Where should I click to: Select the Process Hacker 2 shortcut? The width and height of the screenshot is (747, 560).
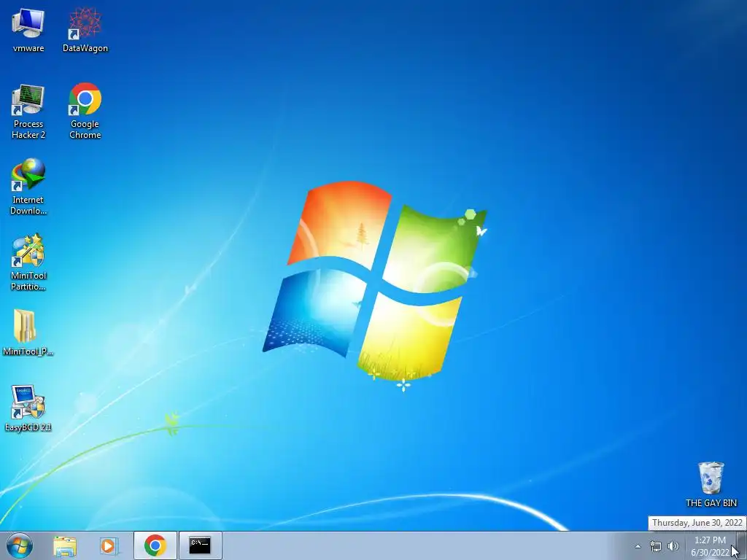[28, 112]
